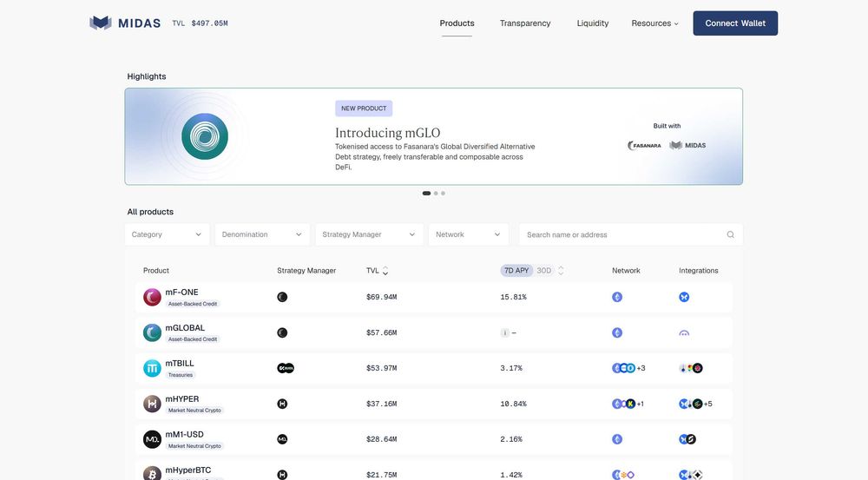868x480 pixels.
Task: Open the Category filter dropdown
Action: (167, 234)
